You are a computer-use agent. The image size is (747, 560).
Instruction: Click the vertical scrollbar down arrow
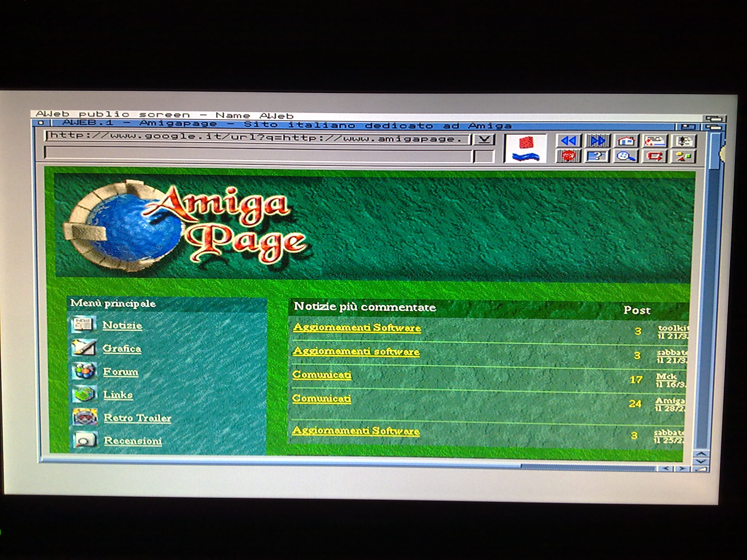[x=701, y=461]
